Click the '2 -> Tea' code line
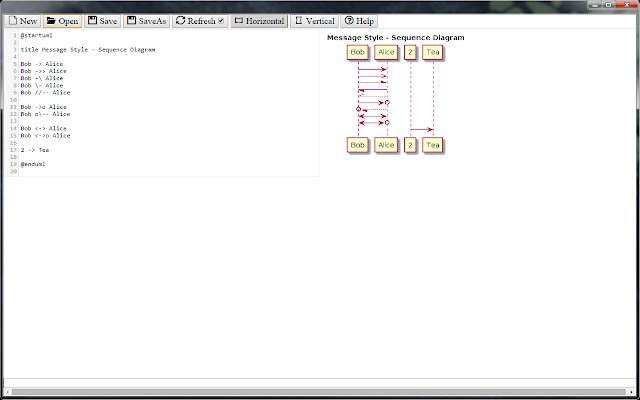Screen dimensions: 640x400 click(35, 150)
